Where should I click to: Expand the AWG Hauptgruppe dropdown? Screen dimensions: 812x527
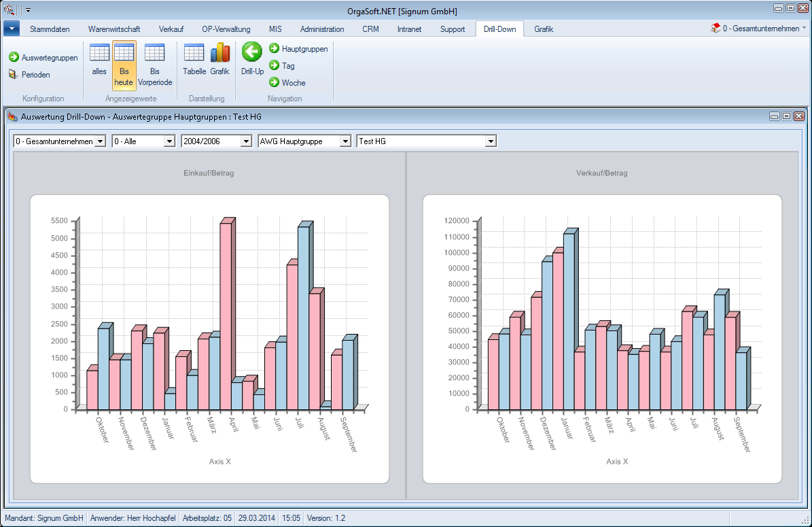click(345, 141)
